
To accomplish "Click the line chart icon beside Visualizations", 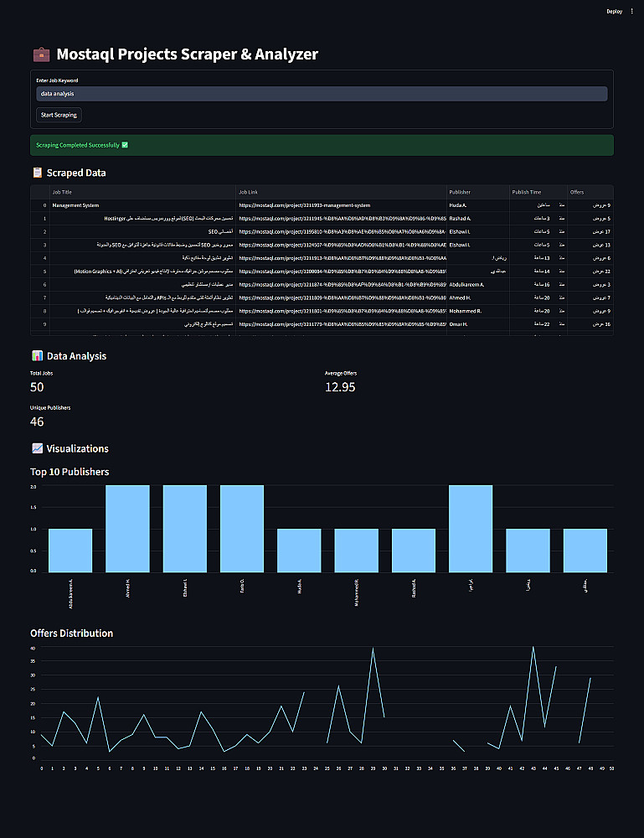I will click(x=38, y=448).
